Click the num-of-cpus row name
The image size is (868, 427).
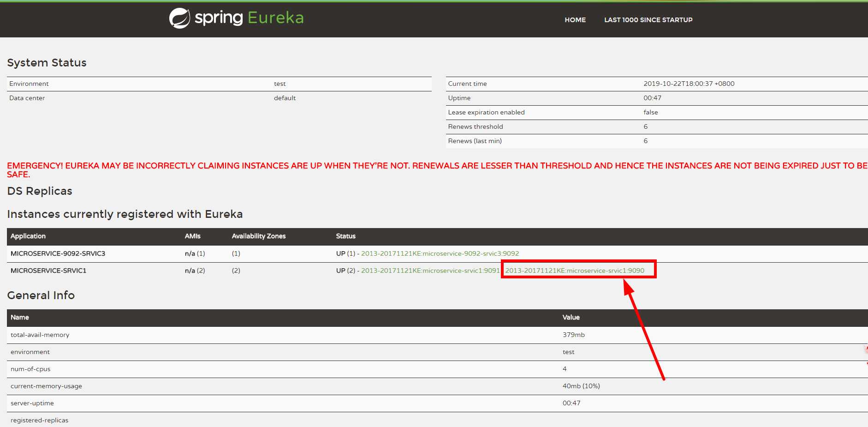pos(30,369)
